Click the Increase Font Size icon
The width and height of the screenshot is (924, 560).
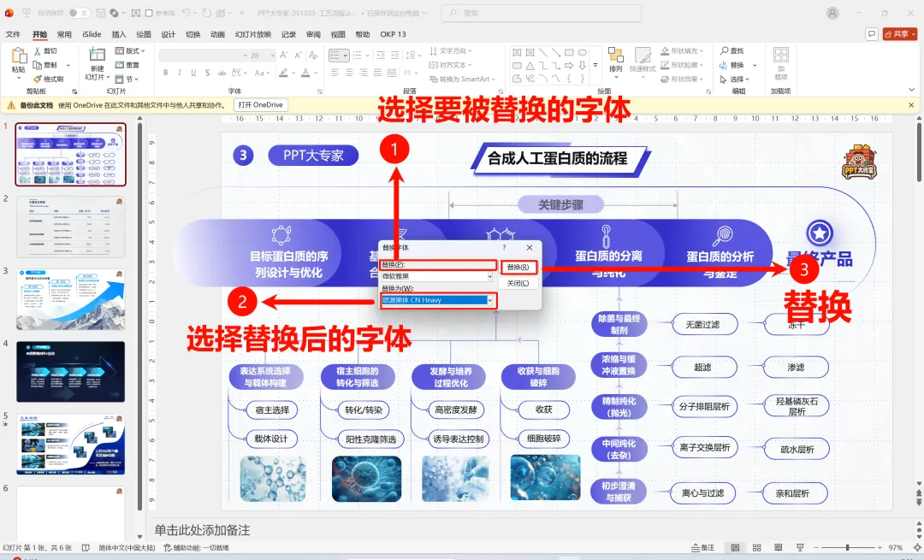(x=284, y=56)
